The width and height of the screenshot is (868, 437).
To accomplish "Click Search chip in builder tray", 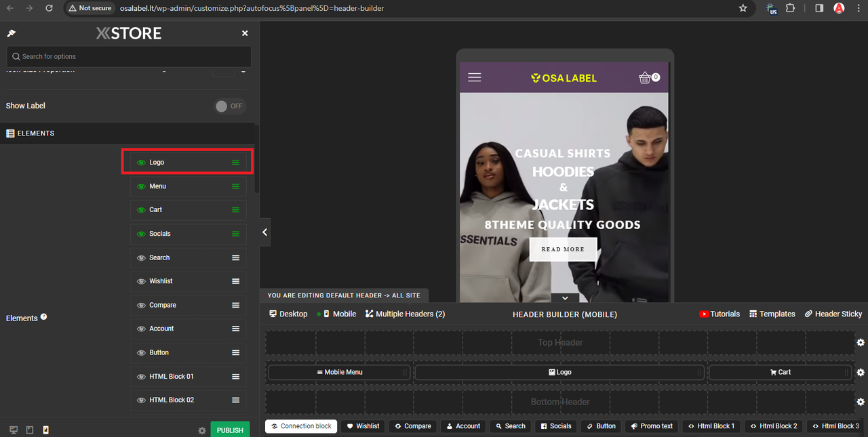I will click(x=511, y=426).
